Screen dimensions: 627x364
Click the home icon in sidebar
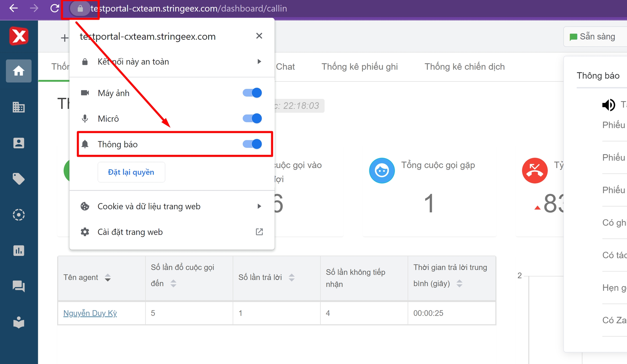tap(19, 71)
